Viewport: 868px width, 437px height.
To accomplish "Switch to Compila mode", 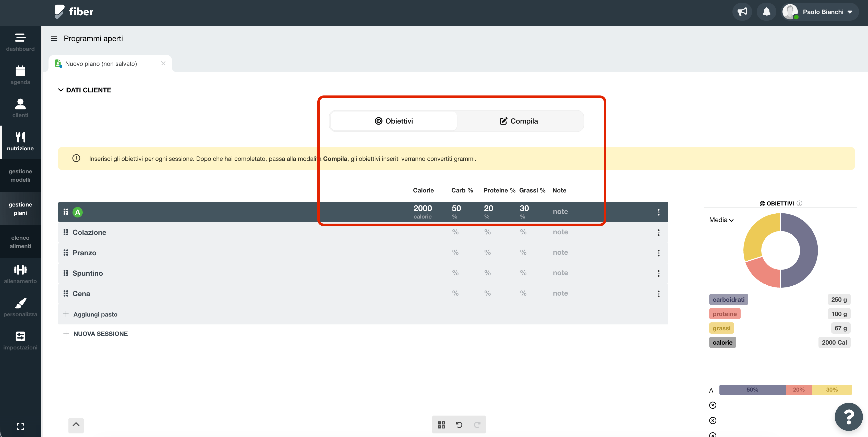I will 519,121.
